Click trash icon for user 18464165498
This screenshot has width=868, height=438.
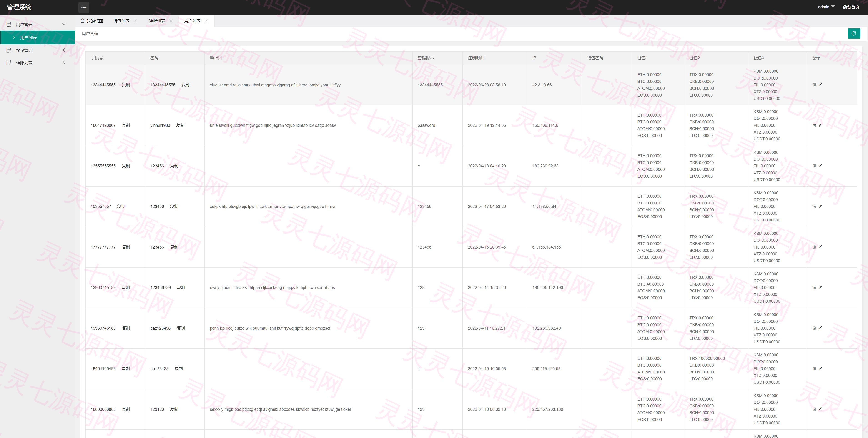pos(814,369)
